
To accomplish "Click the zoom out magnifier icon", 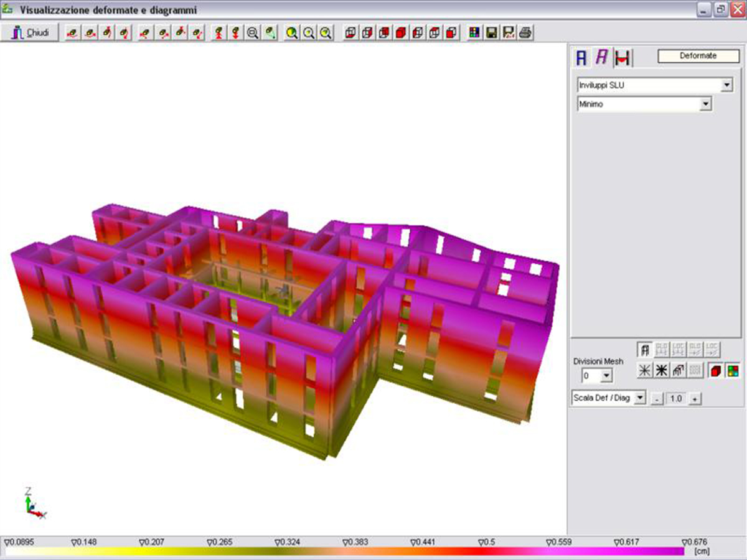I will pos(253,33).
